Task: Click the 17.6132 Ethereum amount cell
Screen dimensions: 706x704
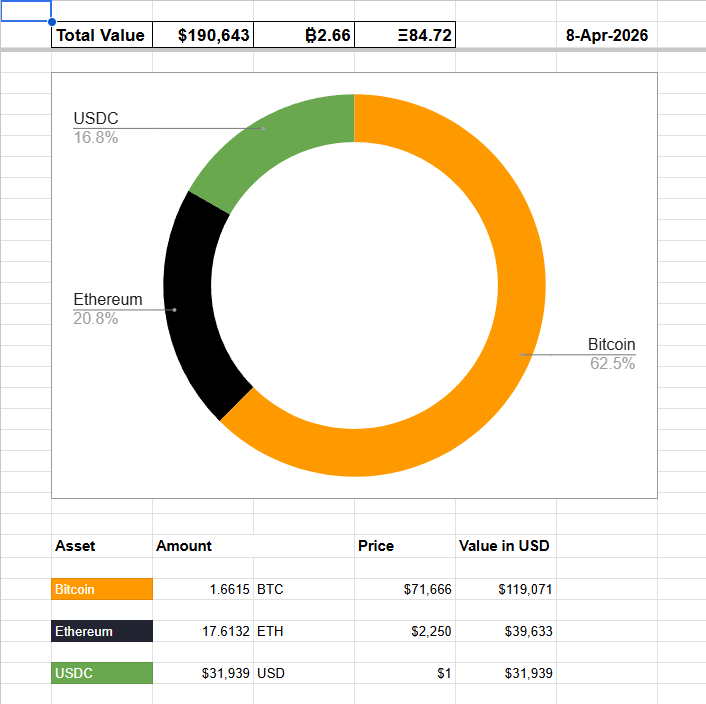Action: [x=203, y=631]
